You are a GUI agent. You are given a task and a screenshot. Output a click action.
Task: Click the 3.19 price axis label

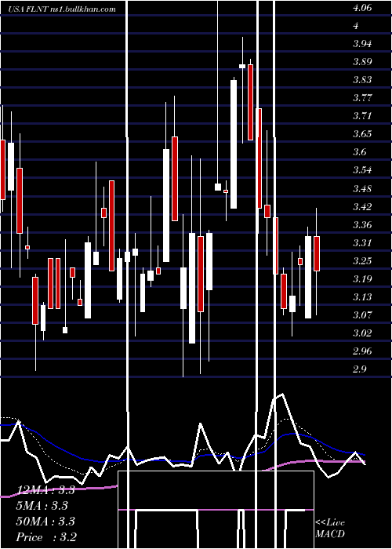pyautogui.click(x=362, y=279)
